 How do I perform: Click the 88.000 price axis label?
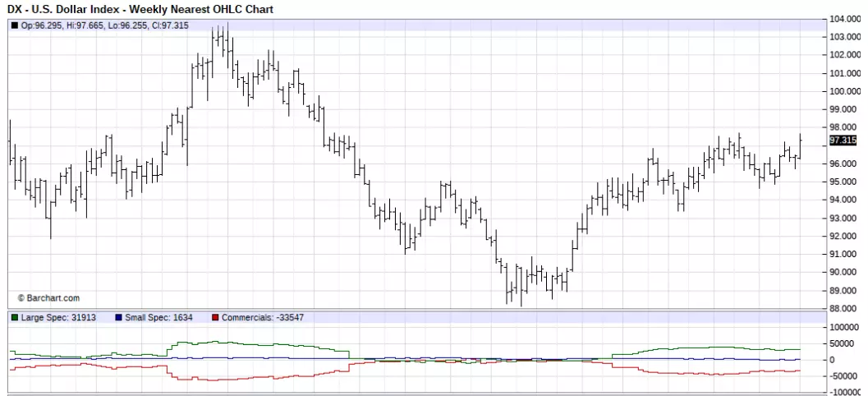point(845,308)
